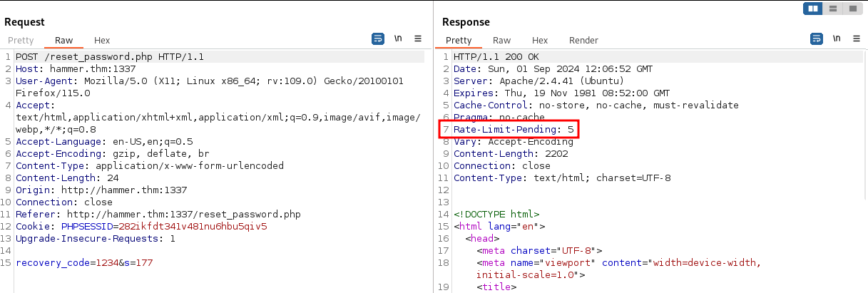Open Render tab in Response pane
Image resolution: width=868 pixels, height=293 pixels.
pyautogui.click(x=583, y=41)
